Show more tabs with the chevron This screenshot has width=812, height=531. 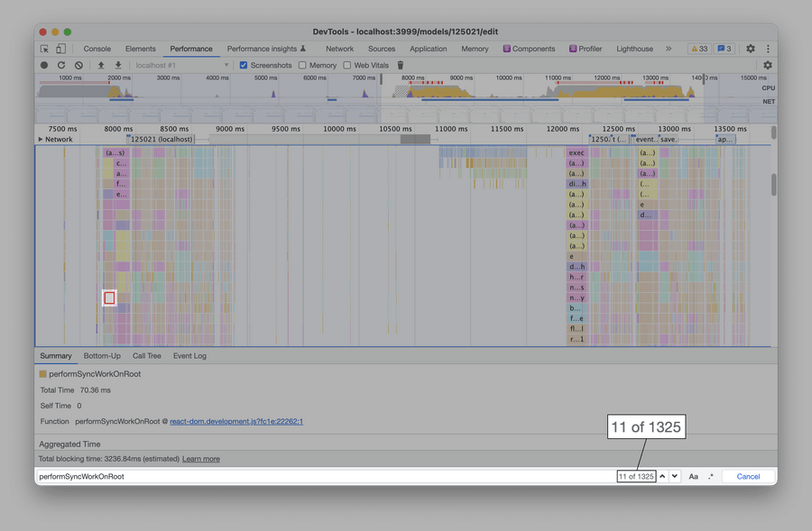(669, 49)
